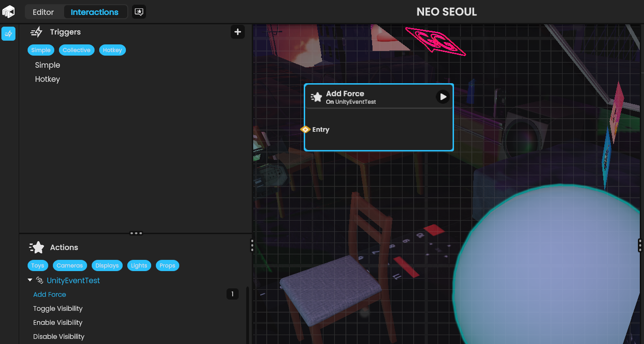Filter actions by Lights chip

click(139, 265)
